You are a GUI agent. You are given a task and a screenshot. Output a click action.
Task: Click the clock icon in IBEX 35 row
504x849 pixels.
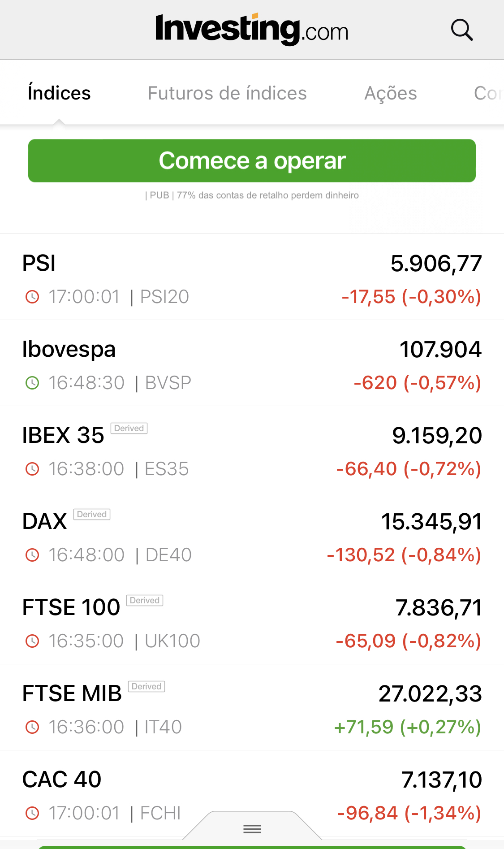click(32, 469)
